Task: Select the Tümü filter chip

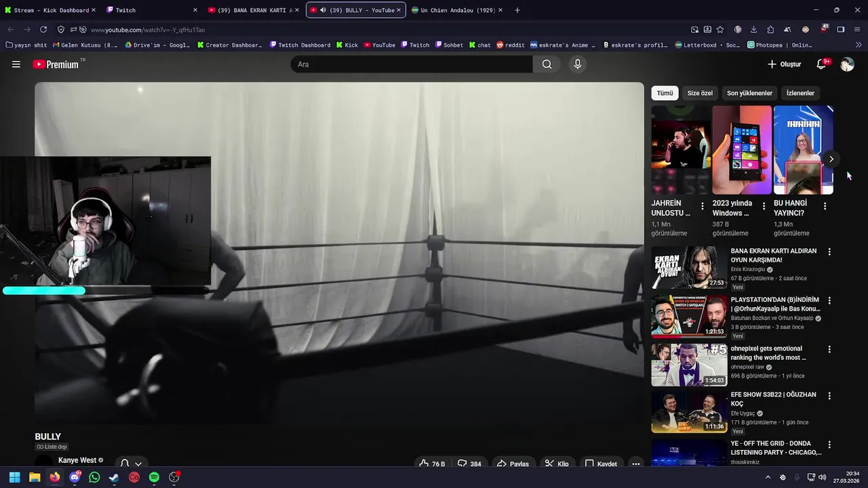Action: 665,93
